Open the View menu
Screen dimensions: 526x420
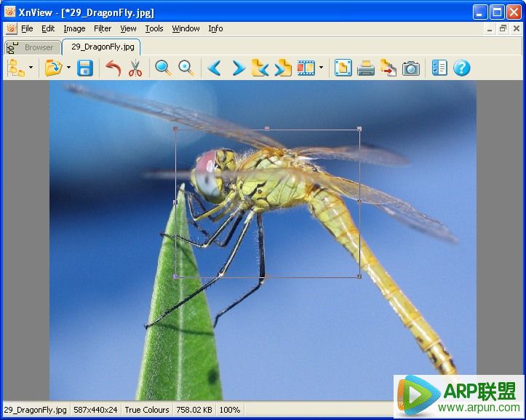pyautogui.click(x=128, y=28)
